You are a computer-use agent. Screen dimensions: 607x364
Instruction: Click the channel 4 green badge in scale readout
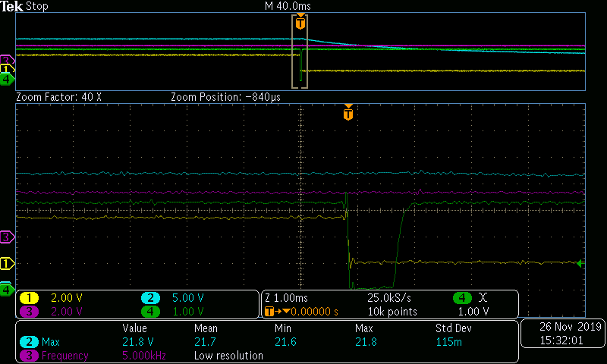[x=150, y=312]
